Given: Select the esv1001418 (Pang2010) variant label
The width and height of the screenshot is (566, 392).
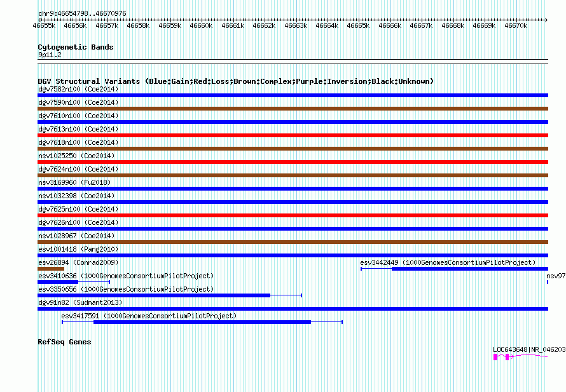Looking at the screenshot, I should [x=78, y=249].
